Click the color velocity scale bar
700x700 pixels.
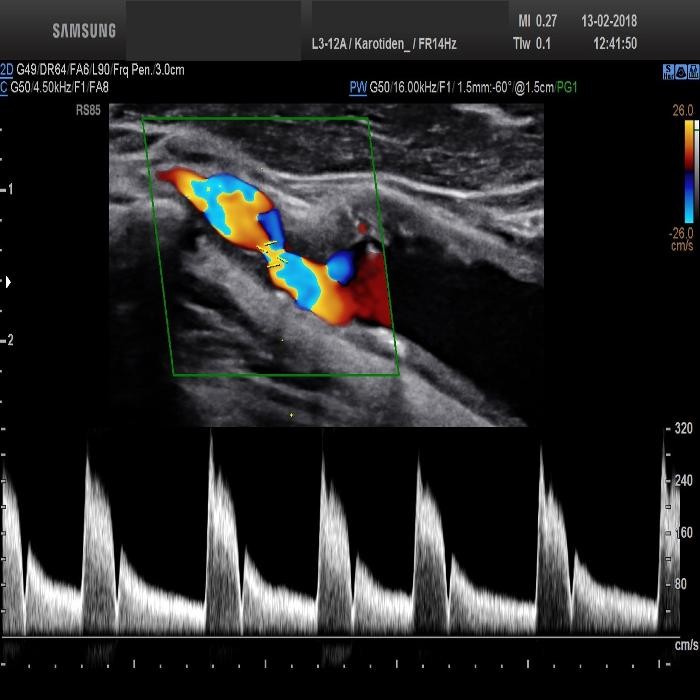coord(689,170)
